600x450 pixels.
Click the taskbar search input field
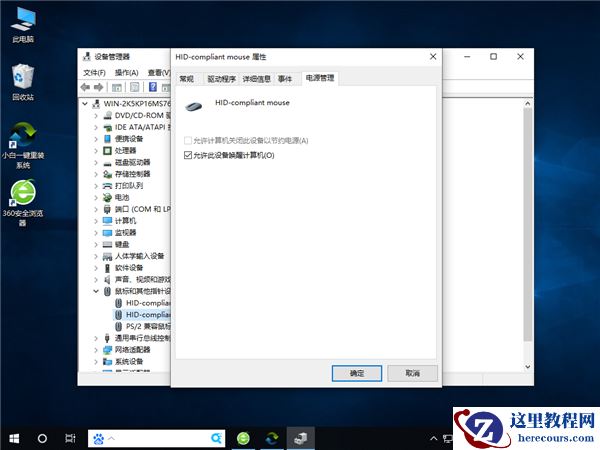[158, 438]
